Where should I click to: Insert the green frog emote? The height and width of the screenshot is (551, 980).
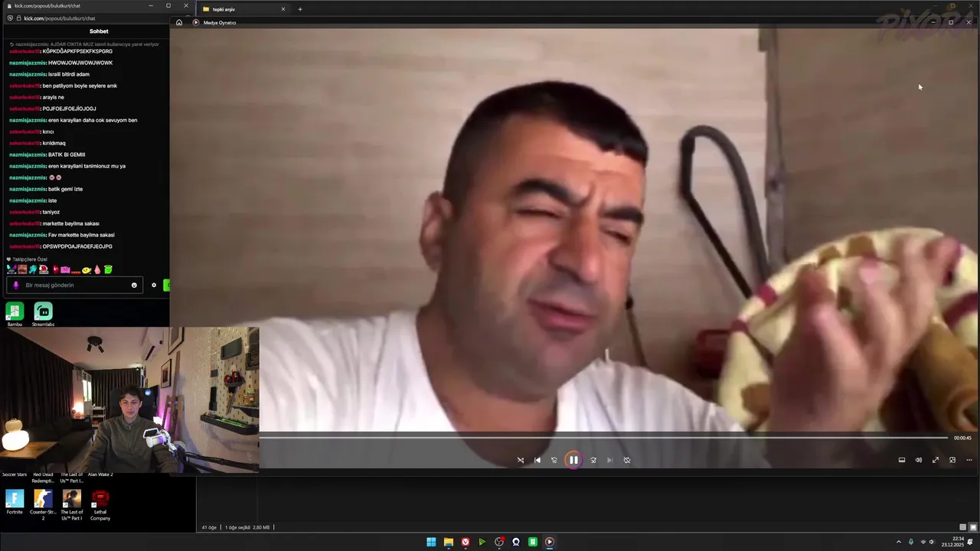tap(108, 269)
